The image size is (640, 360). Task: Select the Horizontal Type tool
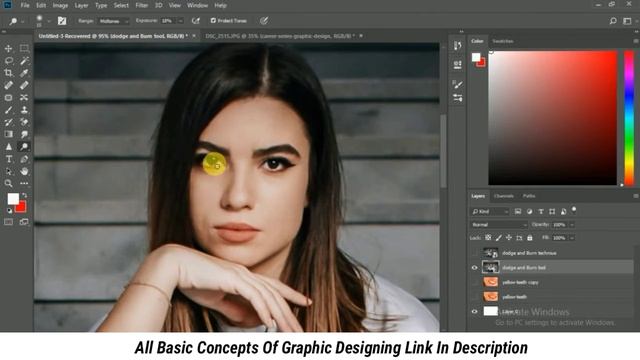pos(9,159)
